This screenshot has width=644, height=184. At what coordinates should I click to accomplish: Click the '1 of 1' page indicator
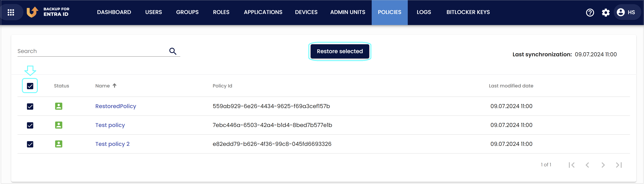[x=546, y=165]
